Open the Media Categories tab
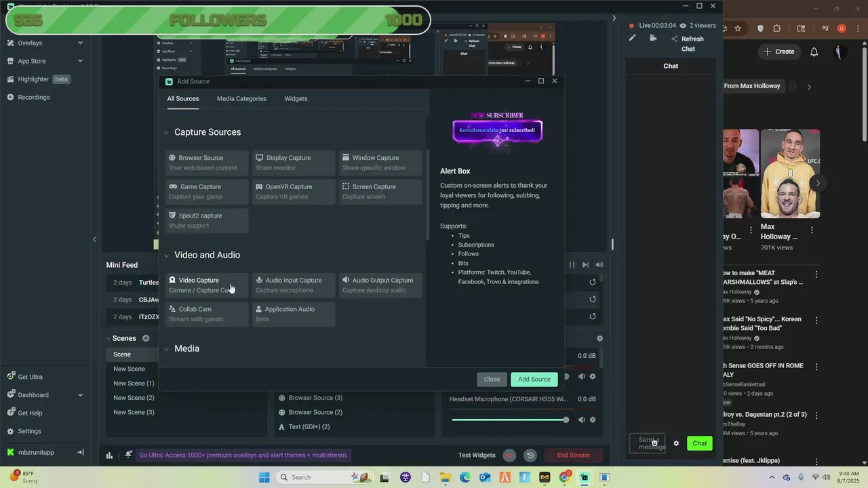Viewport: 868px width, 488px height. 241,99
